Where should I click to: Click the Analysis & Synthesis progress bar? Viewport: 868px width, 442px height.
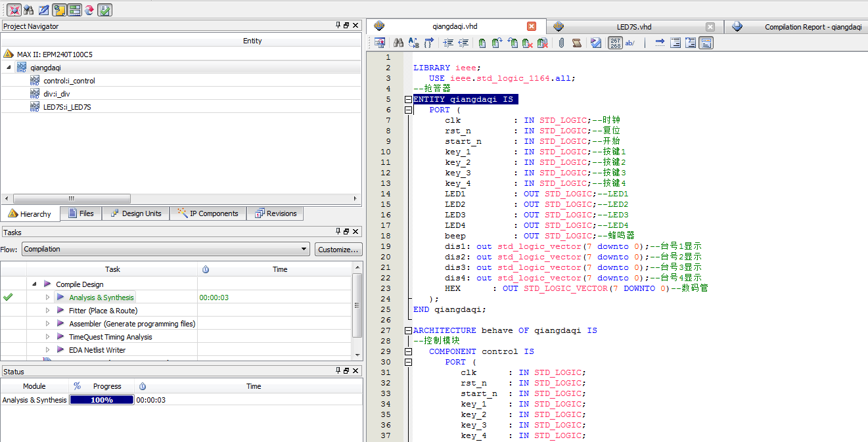101,400
